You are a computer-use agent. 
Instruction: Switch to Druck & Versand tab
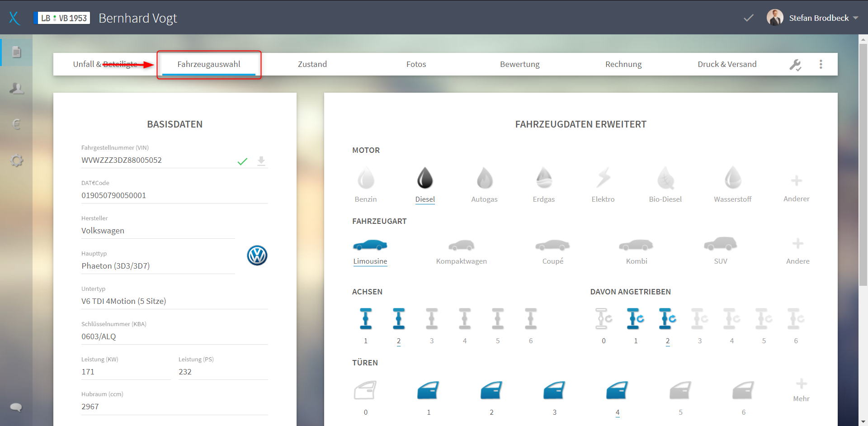[x=727, y=64]
